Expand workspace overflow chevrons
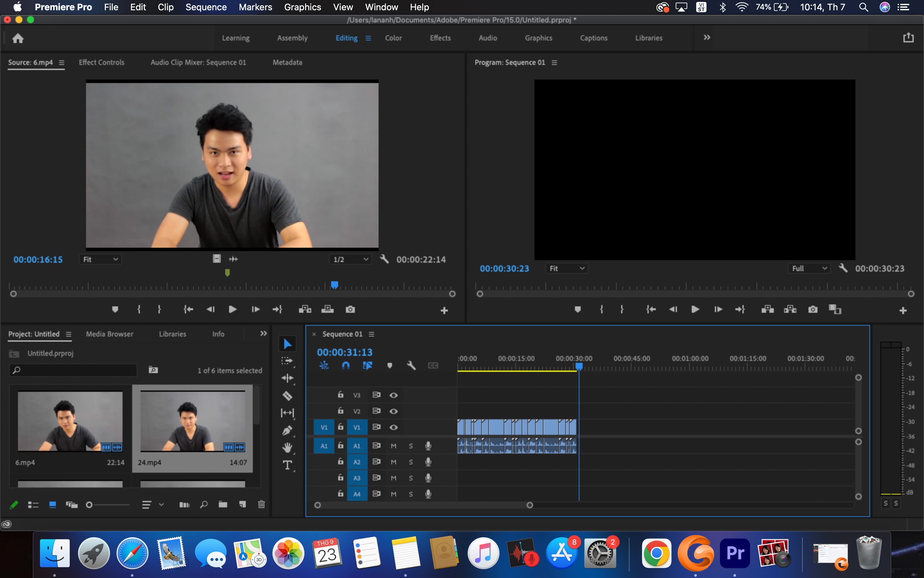 pyautogui.click(x=707, y=38)
